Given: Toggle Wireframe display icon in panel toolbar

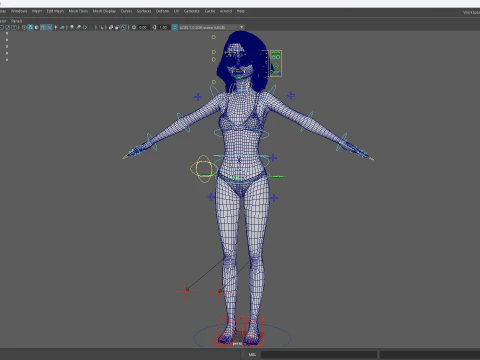Looking at the screenshot, I should pos(24,27).
